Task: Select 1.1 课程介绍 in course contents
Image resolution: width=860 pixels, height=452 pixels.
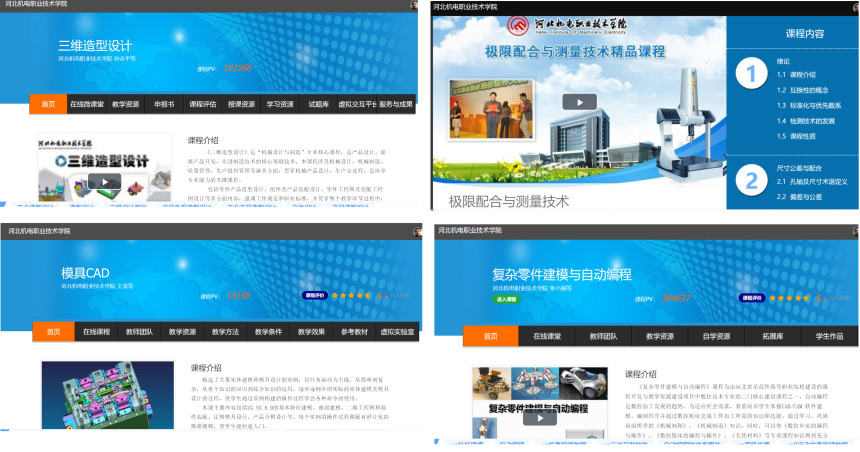Action: [x=796, y=75]
